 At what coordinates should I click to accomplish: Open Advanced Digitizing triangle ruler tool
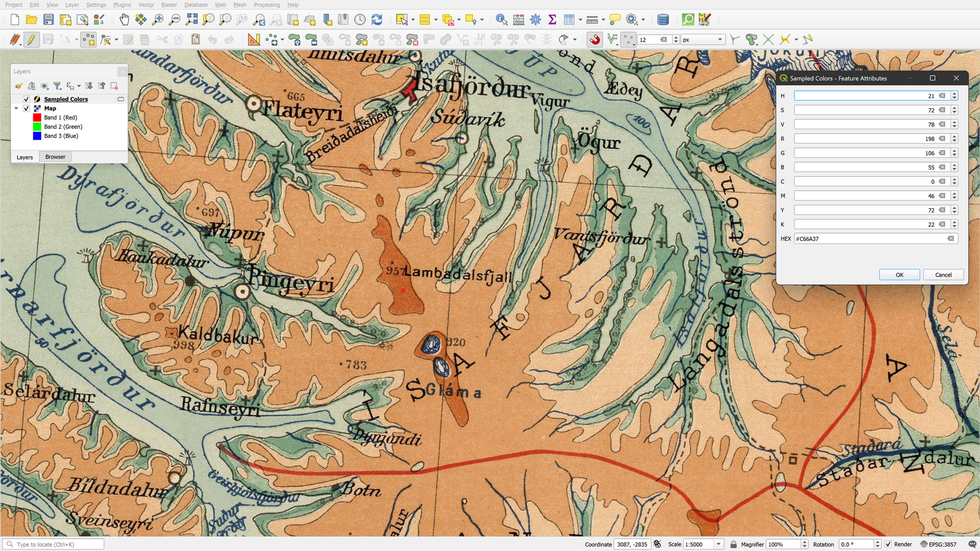[x=254, y=40]
